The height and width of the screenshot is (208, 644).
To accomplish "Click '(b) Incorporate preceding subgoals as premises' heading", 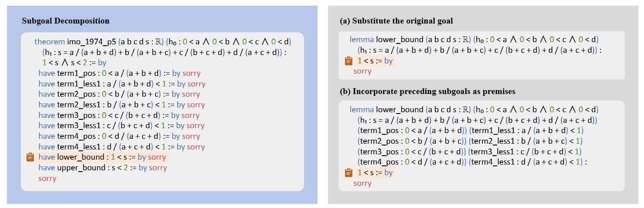I will [427, 91].
